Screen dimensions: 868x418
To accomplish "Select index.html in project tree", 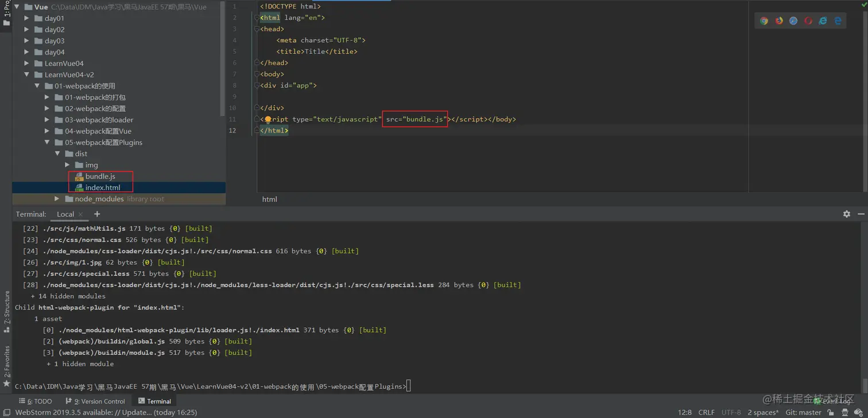I will (103, 187).
